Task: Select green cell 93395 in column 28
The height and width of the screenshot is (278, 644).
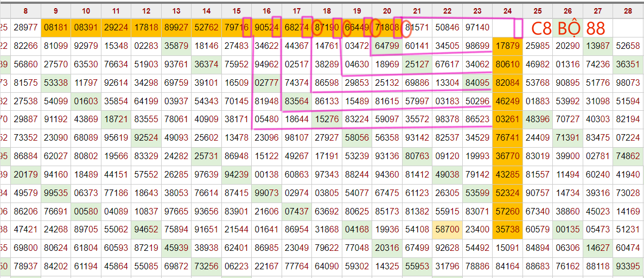Action: pyautogui.click(x=628, y=267)
